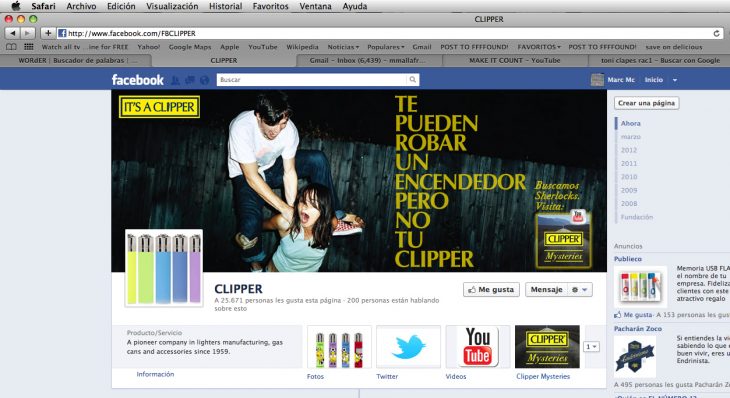Open Facebook messages icon
The width and height of the screenshot is (730, 398).
[189, 80]
